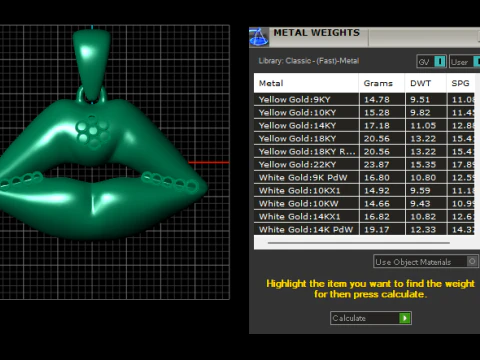480x360 pixels.
Task: Select the Yellow Gold:18KY R... row
Action: pyautogui.click(x=364, y=151)
